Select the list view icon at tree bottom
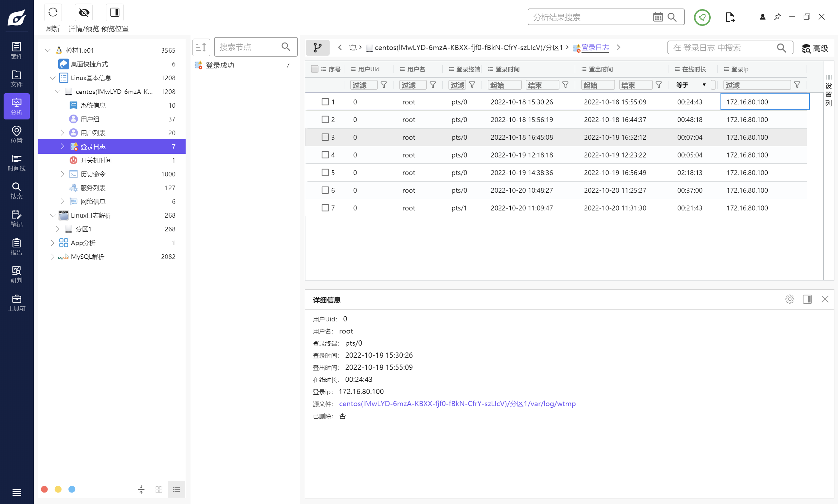This screenshot has height=504, width=838. (x=176, y=489)
